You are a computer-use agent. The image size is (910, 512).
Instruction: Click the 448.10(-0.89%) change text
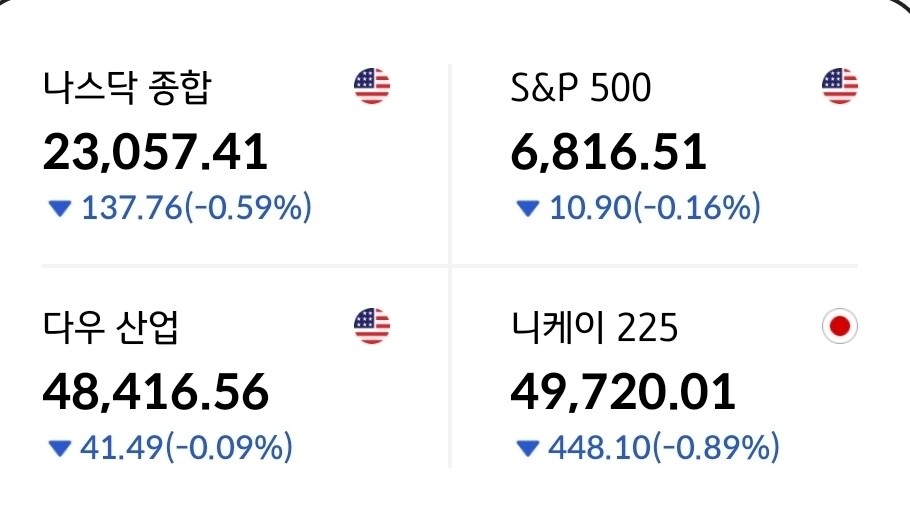[664, 447]
